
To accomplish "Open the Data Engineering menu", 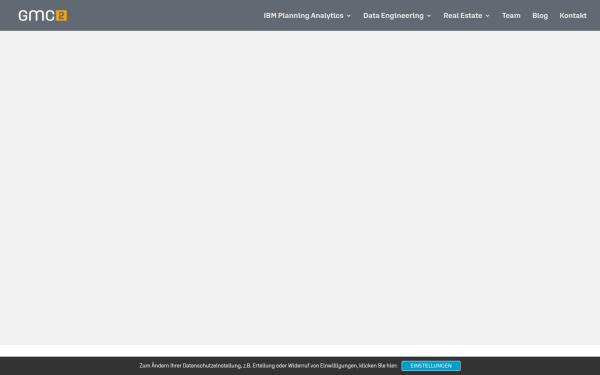I will [x=393, y=16].
